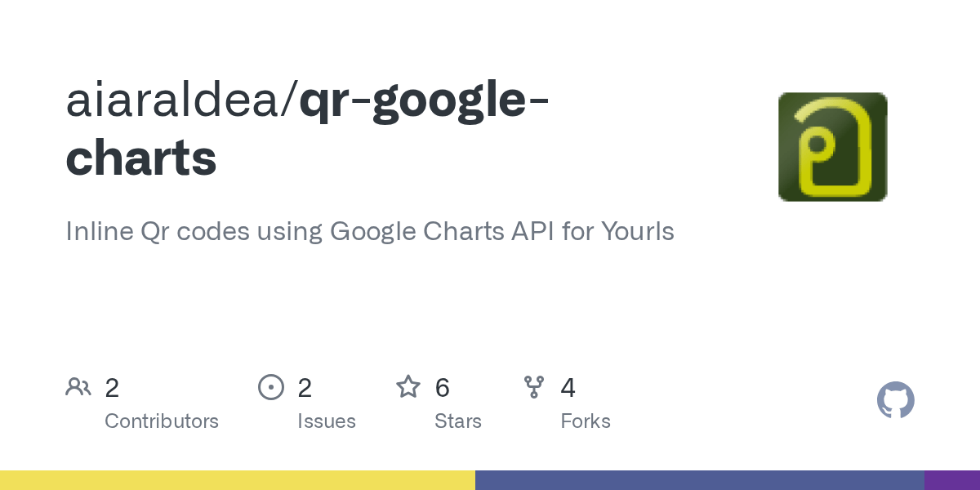
Task: Click the Contributors people icon
Action: pos(78,387)
